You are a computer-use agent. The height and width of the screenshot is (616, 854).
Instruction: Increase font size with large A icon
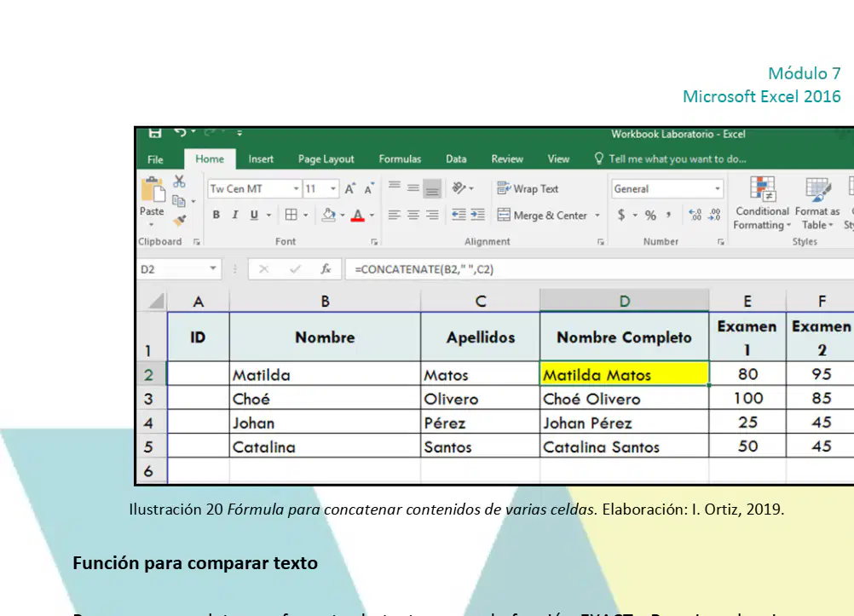350,189
